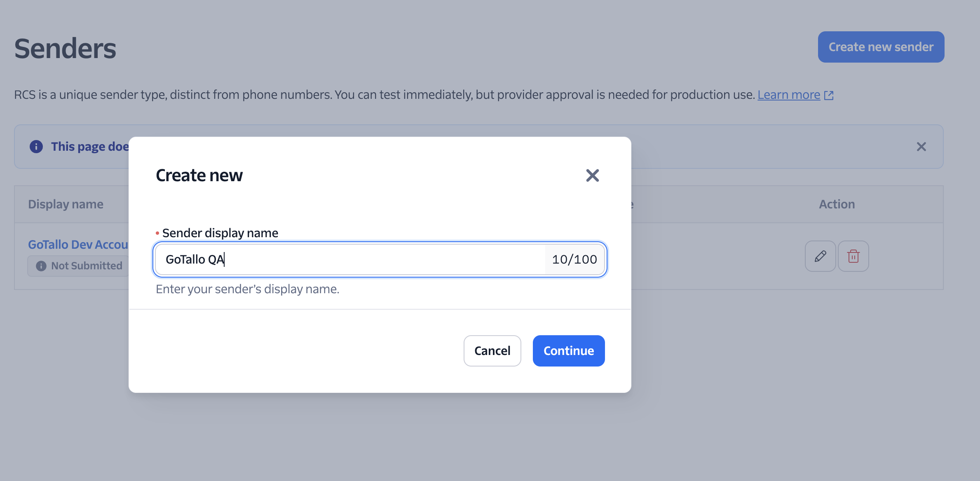Open the GoTallo Dev Account sender link
Image resolution: width=980 pixels, height=481 pixels.
coord(78,245)
